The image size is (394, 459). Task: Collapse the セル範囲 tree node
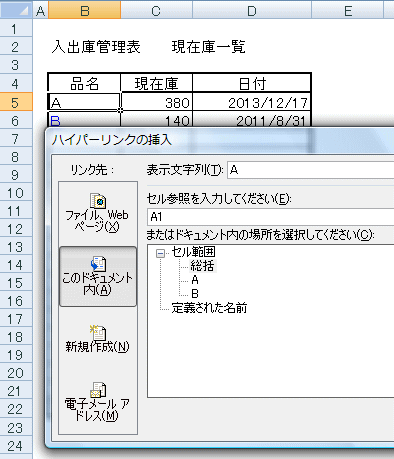160,254
